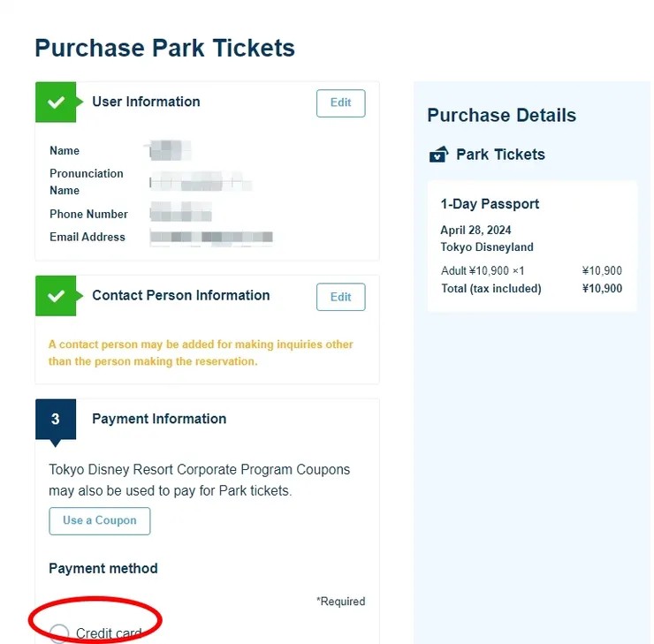Click the Purchase Details heading
654x644 pixels.
pos(501,116)
